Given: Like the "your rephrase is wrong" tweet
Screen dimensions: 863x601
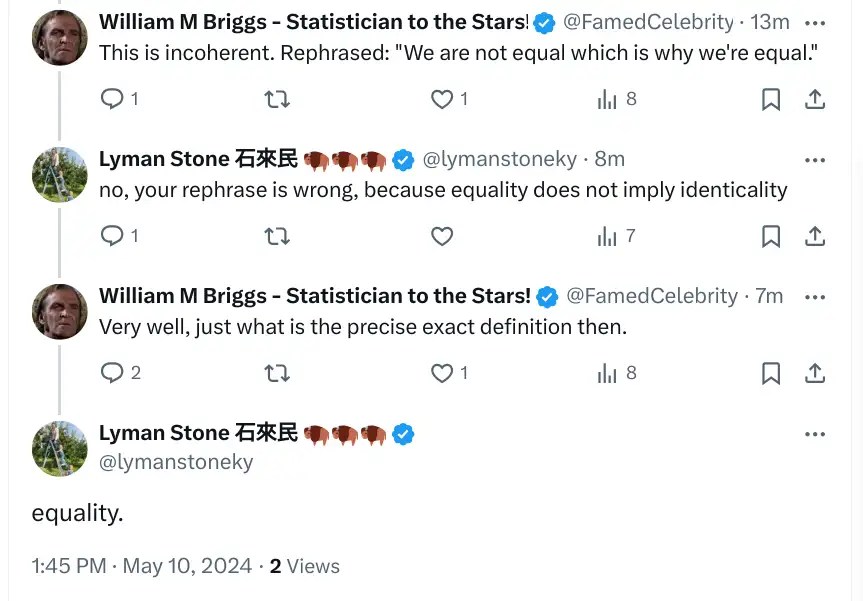Looking at the screenshot, I should [441, 236].
